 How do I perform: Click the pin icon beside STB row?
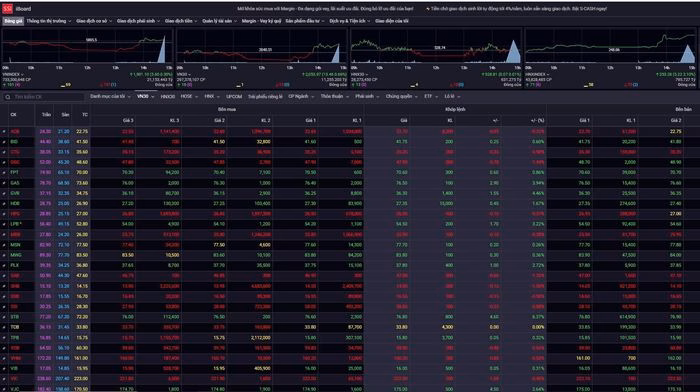tap(4, 317)
